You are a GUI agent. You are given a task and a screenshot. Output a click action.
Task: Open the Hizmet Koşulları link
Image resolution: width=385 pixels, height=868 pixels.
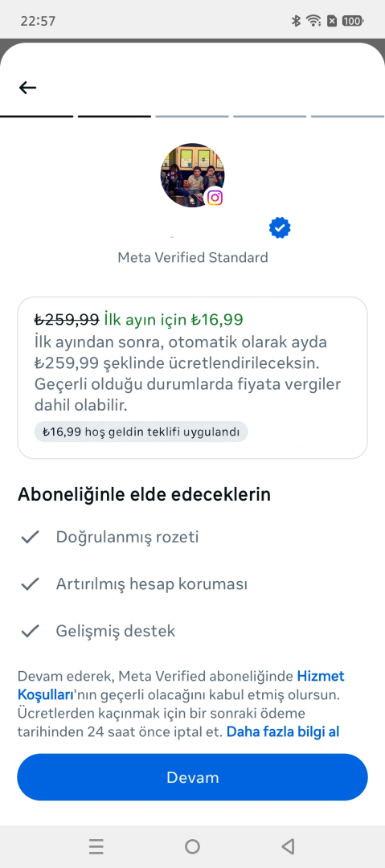click(181, 685)
